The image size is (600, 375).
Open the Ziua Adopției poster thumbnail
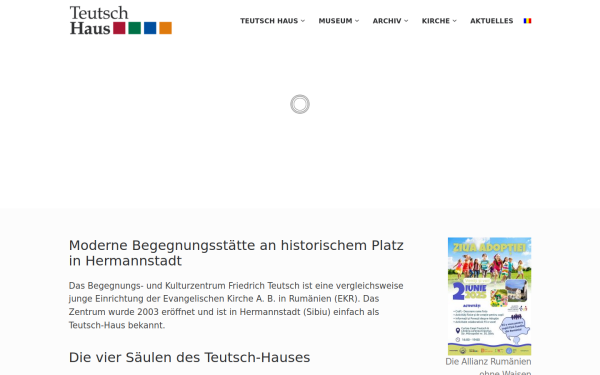[x=489, y=296]
